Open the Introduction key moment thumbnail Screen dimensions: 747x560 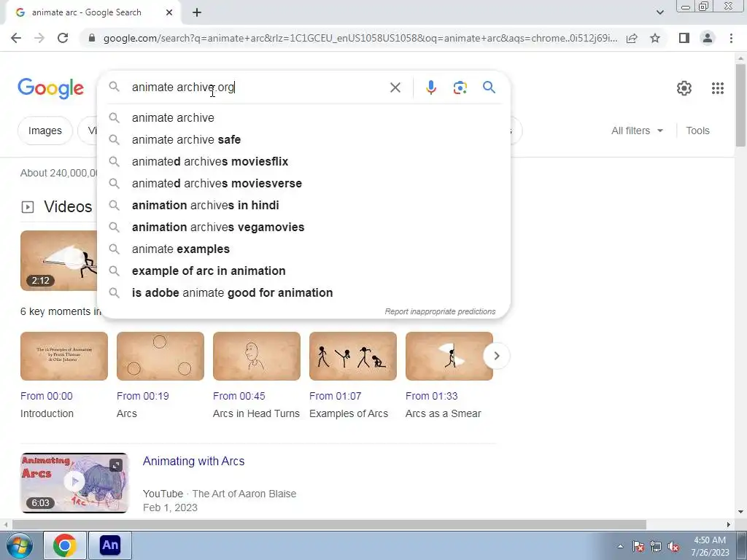tap(64, 356)
